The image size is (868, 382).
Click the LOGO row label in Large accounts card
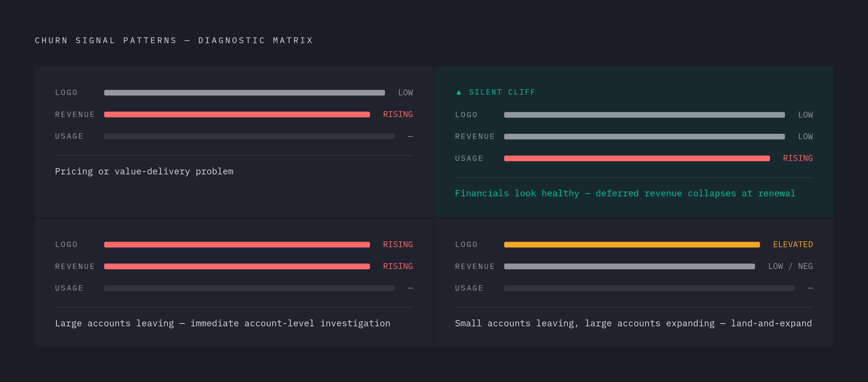66,245
